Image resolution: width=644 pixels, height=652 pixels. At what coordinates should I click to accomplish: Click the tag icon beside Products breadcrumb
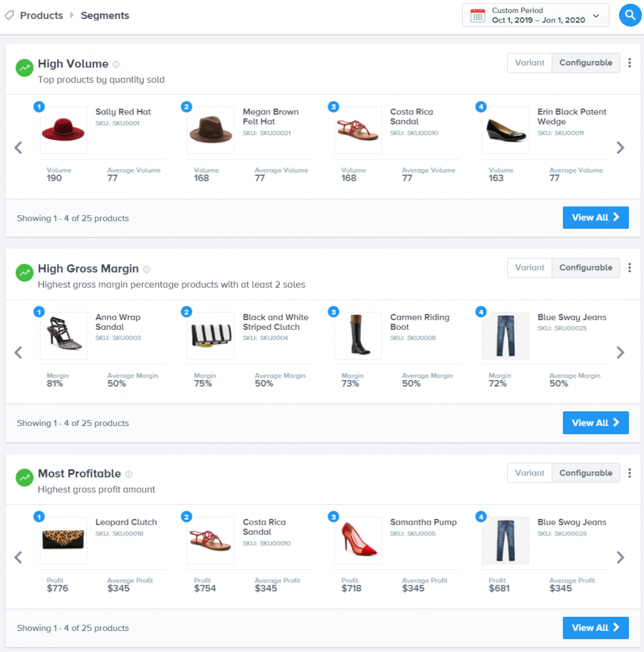click(x=9, y=15)
